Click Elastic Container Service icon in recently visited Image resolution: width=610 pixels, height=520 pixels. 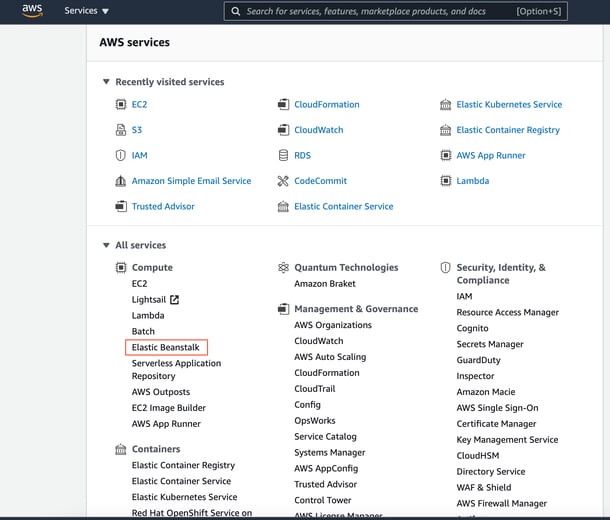pos(283,206)
